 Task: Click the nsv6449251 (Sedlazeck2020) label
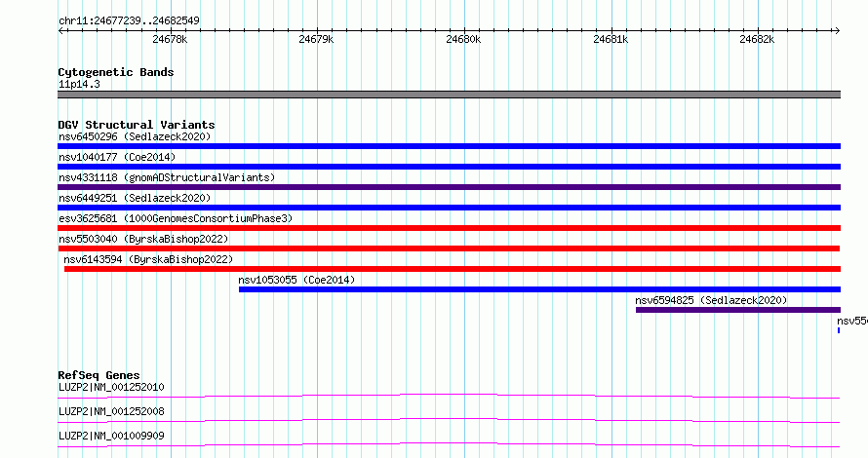point(135,198)
